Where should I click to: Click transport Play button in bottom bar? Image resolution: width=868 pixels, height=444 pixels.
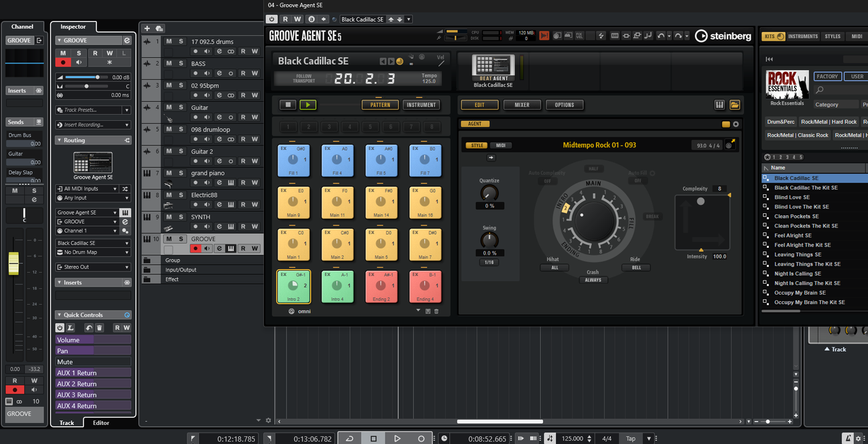(398, 439)
